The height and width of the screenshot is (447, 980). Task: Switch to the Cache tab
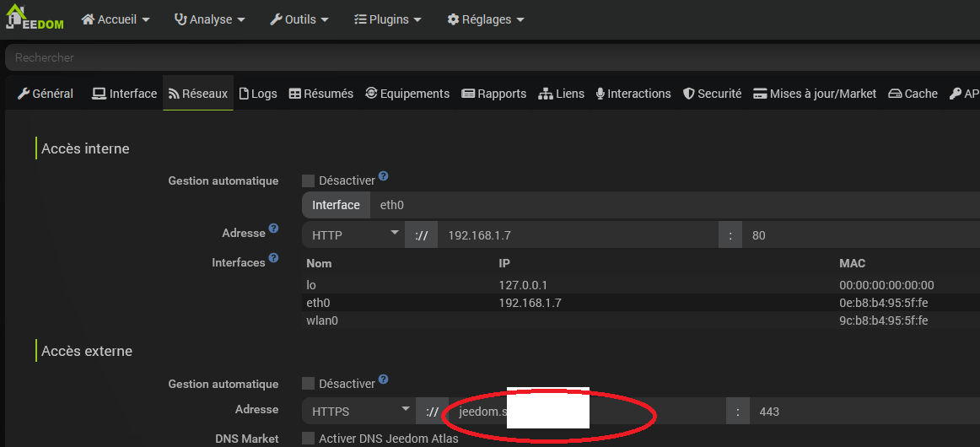click(x=913, y=94)
